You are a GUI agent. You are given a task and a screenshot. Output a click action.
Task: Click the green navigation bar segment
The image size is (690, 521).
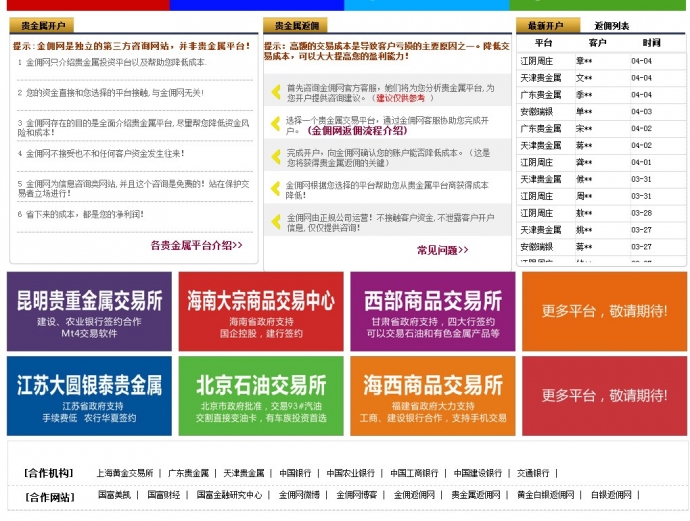(598, 5)
